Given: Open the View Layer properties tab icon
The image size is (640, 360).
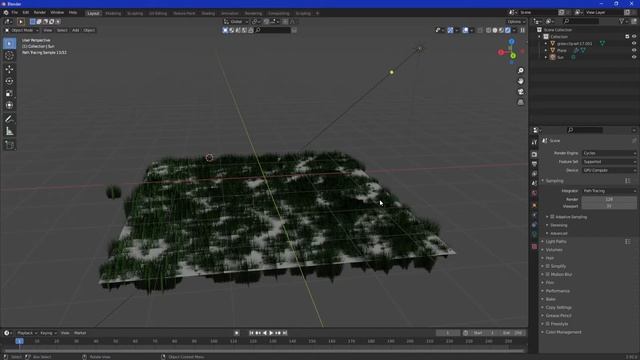Looking at the screenshot, I should (534, 174).
